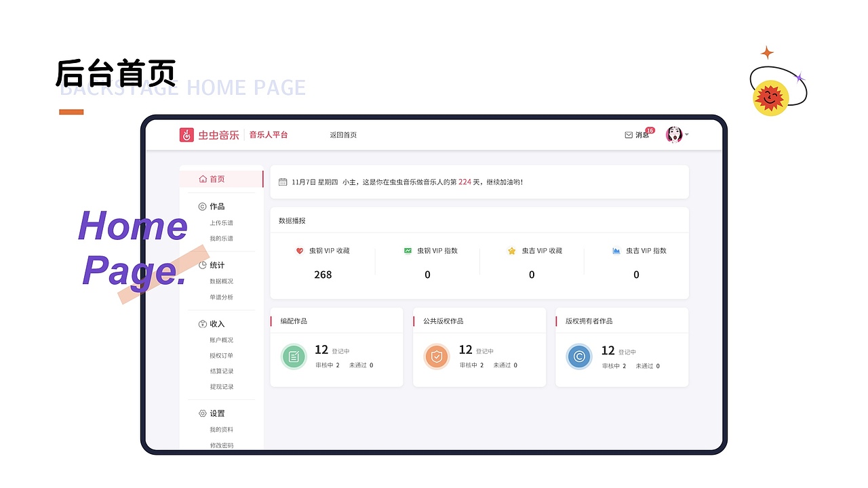Click the orange shield icon in 公共版权作品 card

coord(437,357)
